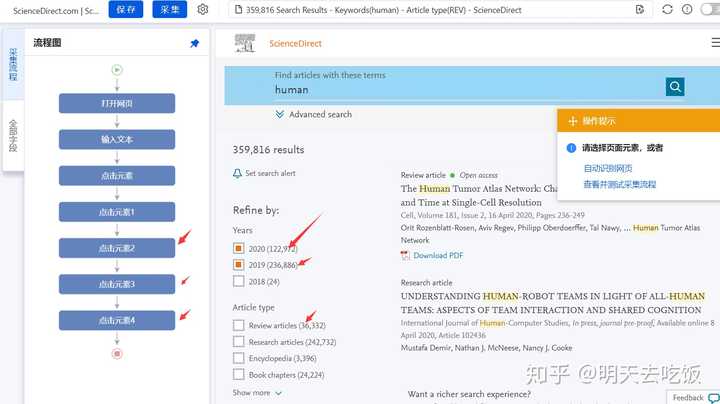720x404 pixels.
Task: Check the Book chapters checkbox
Action: tap(238, 375)
